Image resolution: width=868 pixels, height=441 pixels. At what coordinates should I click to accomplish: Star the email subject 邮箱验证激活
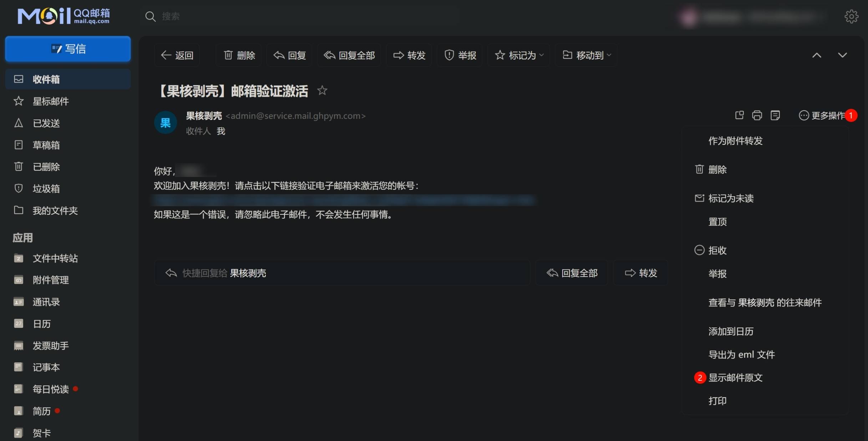pyautogui.click(x=322, y=90)
